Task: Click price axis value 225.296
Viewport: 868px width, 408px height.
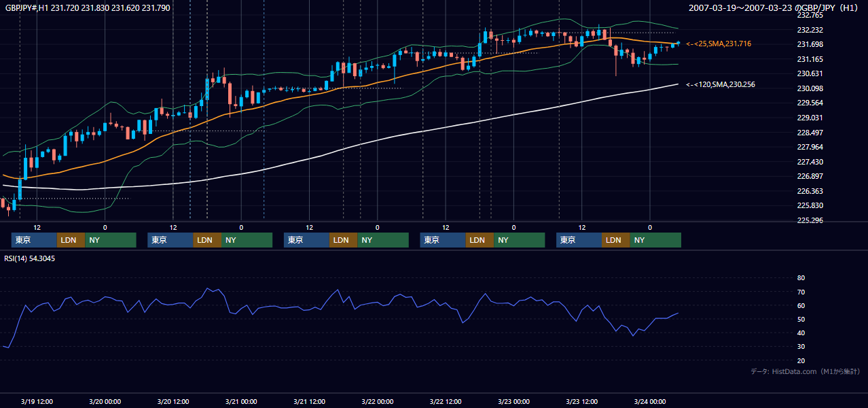Action: (x=810, y=220)
